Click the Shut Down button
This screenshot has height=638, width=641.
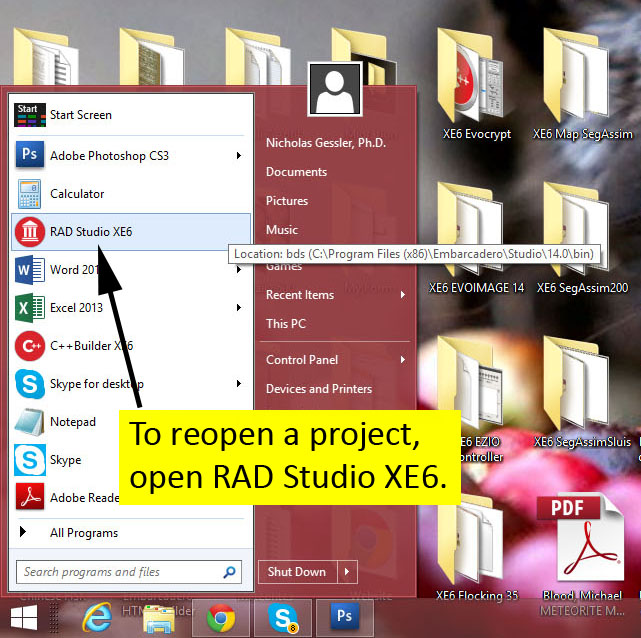point(298,572)
